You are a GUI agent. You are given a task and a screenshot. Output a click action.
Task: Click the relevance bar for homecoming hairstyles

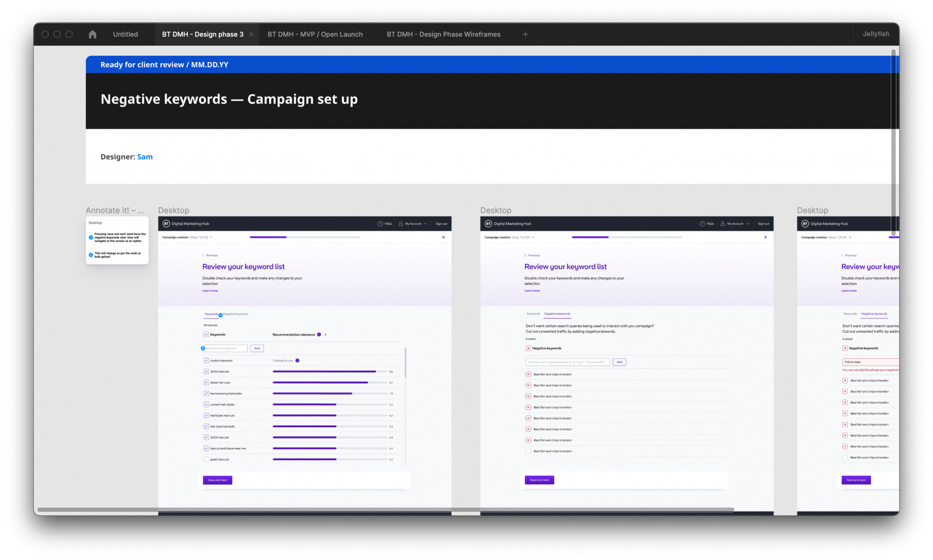coord(330,394)
